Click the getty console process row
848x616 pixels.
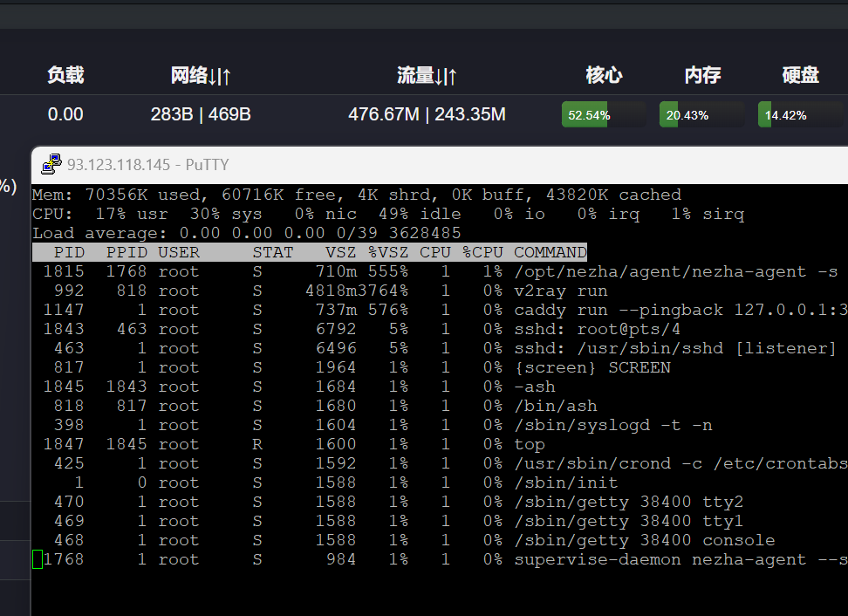pos(440,540)
